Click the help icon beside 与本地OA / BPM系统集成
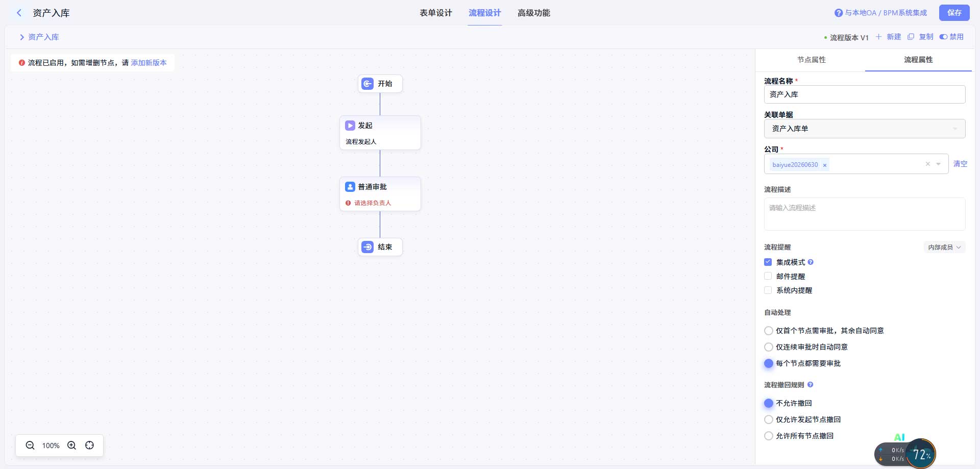The height and width of the screenshot is (469, 980). pyautogui.click(x=838, y=13)
